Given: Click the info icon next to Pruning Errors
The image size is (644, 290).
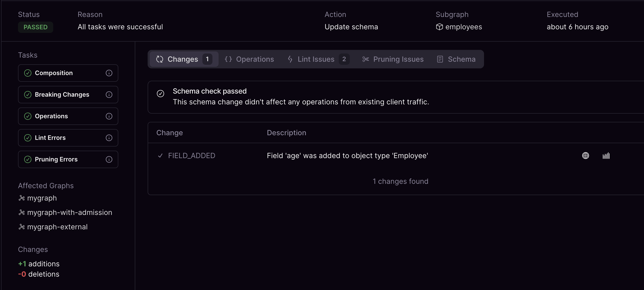Looking at the screenshot, I should pos(109,159).
